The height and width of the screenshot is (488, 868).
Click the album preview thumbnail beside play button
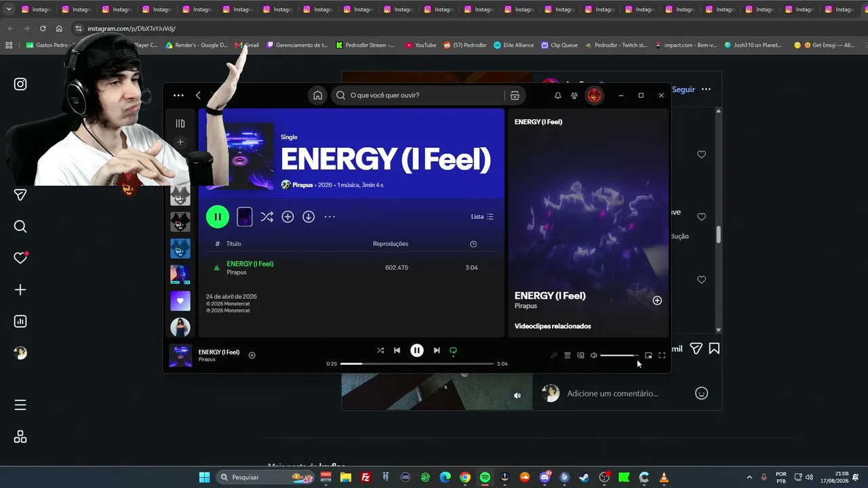[245, 217]
